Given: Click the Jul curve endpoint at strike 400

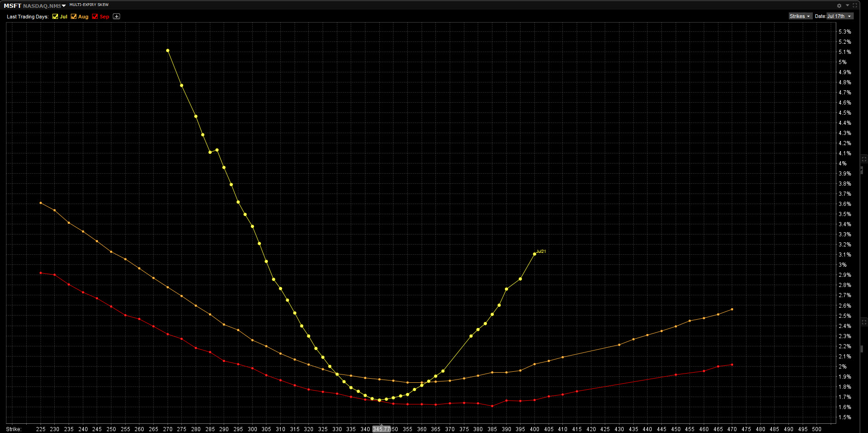Looking at the screenshot, I should click(534, 254).
